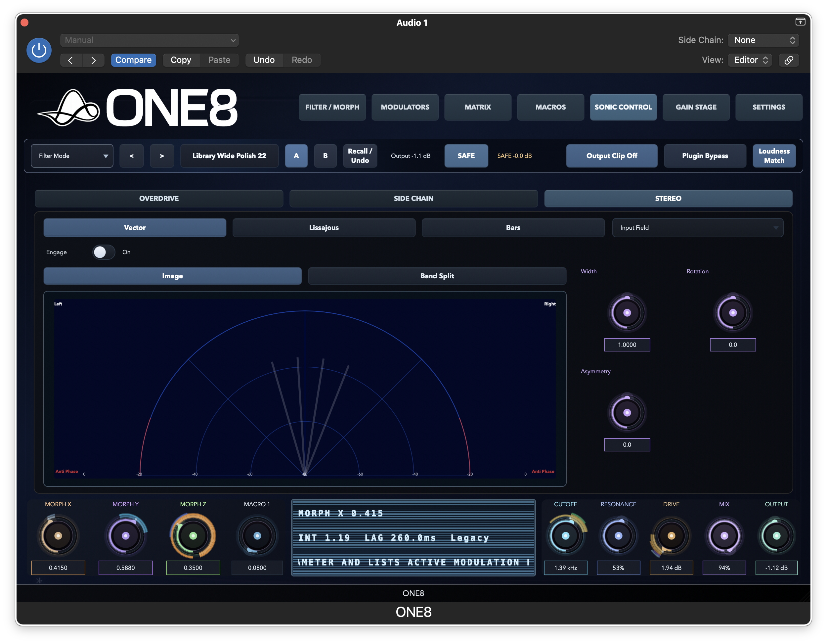The image size is (827, 644).
Task: Click the Width value field 1.0000
Action: click(x=627, y=345)
